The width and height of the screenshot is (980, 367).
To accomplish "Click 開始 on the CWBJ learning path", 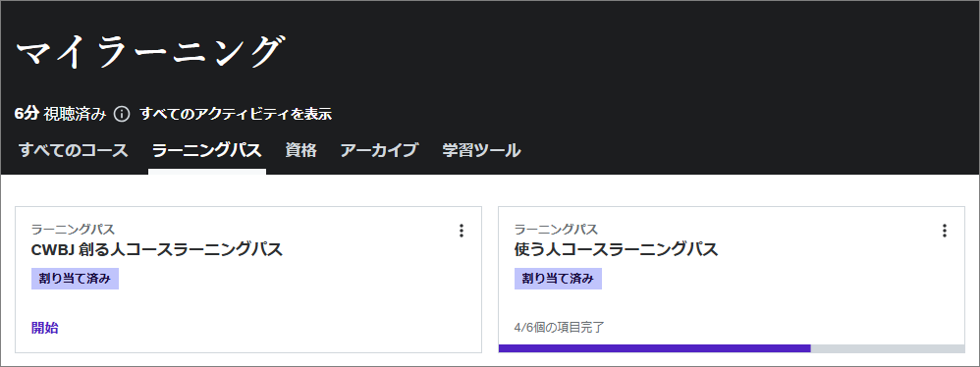I will (x=45, y=328).
